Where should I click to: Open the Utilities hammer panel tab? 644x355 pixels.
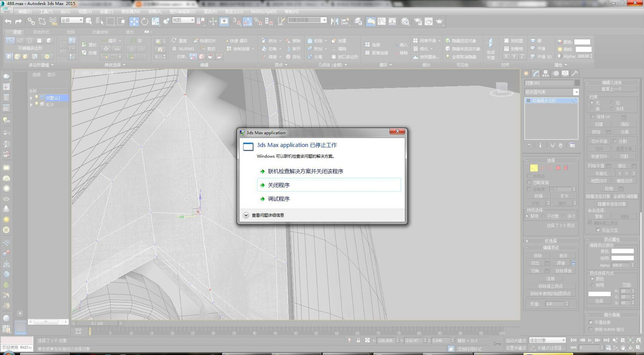click(x=575, y=73)
